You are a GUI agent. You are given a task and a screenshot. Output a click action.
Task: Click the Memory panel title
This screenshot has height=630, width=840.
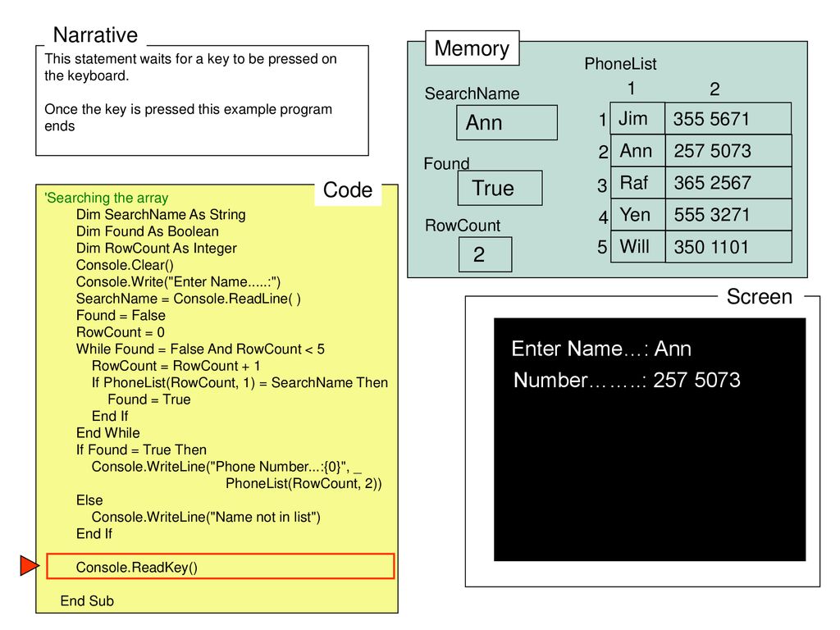click(472, 48)
